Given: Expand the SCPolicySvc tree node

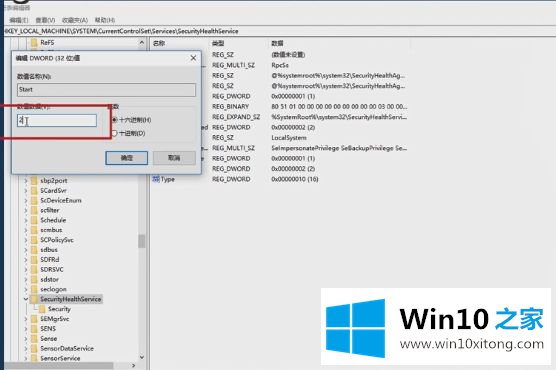Looking at the screenshot, I should point(26,240).
